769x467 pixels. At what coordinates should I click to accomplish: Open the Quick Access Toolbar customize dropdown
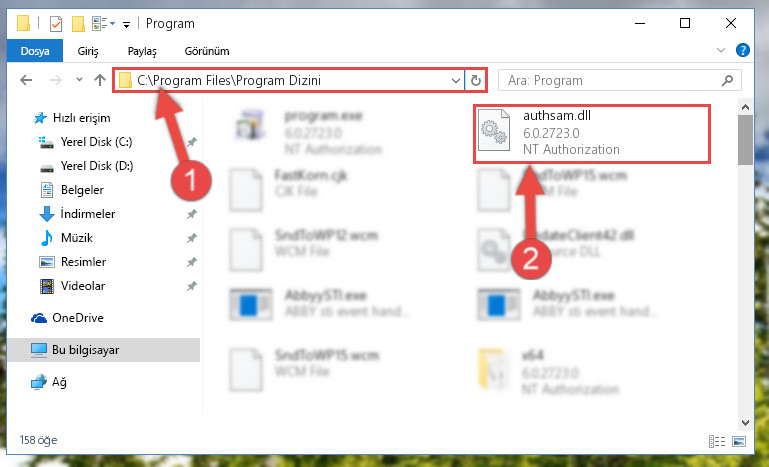click(126, 24)
